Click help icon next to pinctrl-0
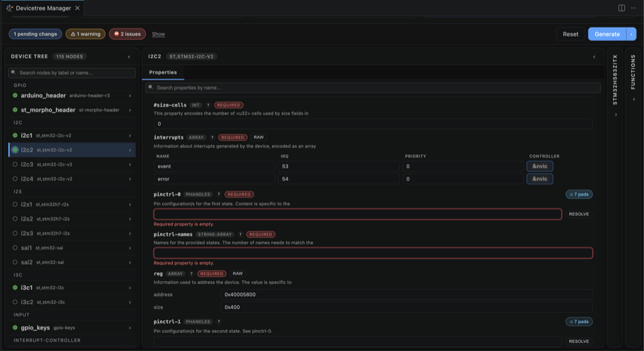Screen dimensions: 644x351 218,195
